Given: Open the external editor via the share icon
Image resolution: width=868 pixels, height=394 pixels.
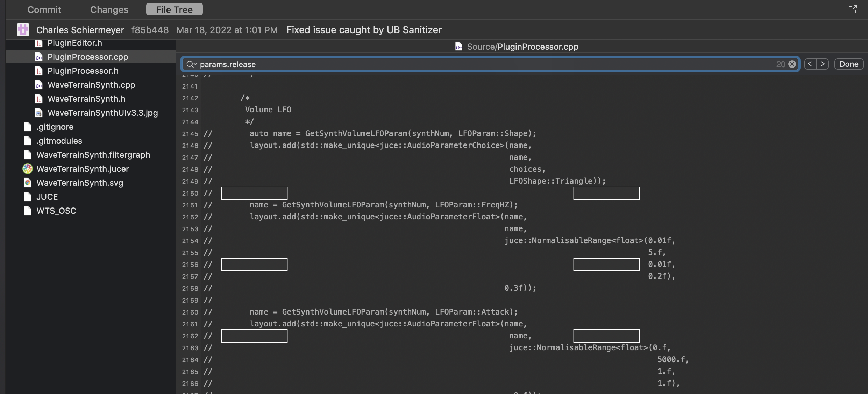Looking at the screenshot, I should click(x=853, y=9).
